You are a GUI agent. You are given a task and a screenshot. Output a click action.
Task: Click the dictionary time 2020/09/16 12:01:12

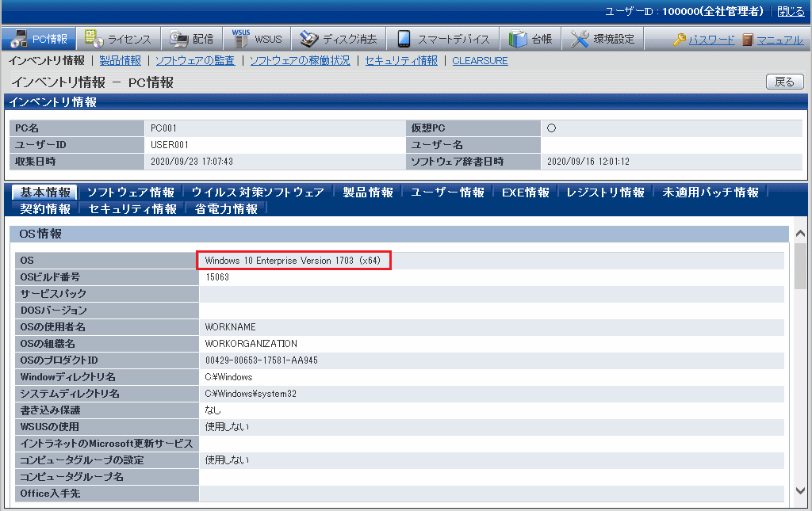tap(588, 162)
